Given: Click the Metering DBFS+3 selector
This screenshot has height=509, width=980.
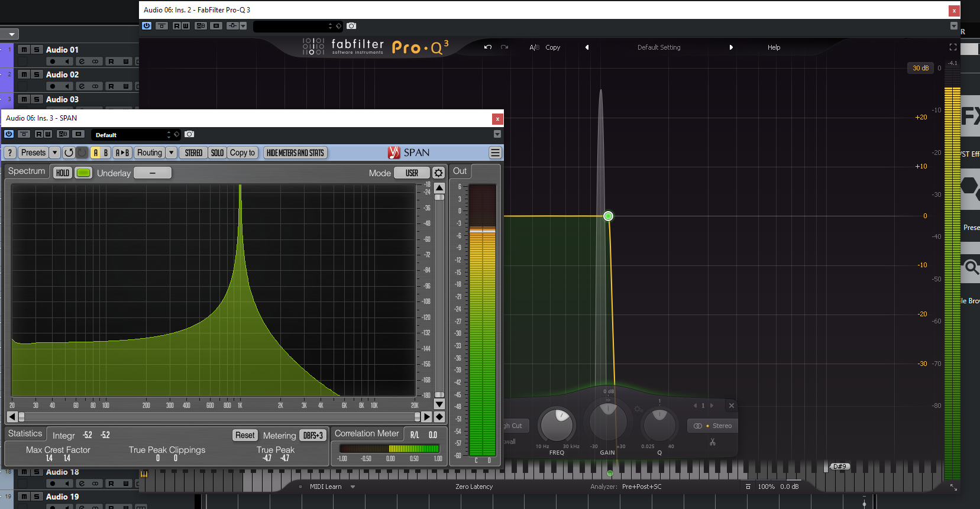Looking at the screenshot, I should pyautogui.click(x=313, y=435).
